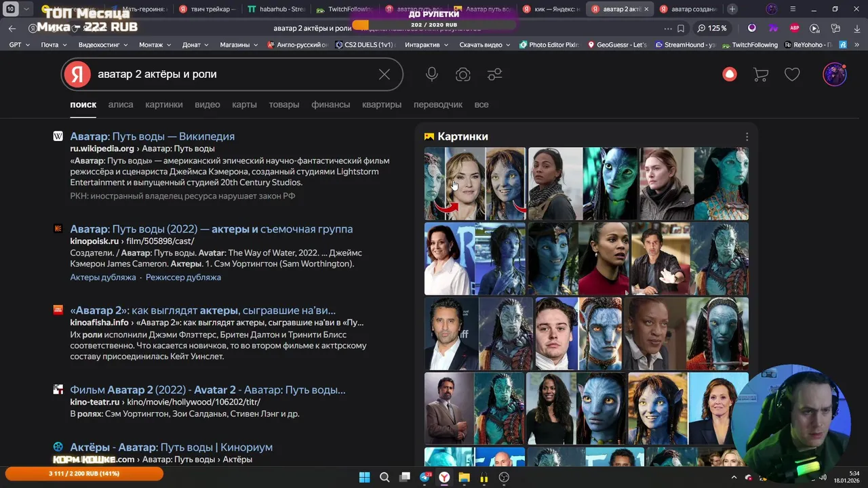This screenshot has width=868, height=488.
Task: Go back with browser back arrow
Action: 12,28
